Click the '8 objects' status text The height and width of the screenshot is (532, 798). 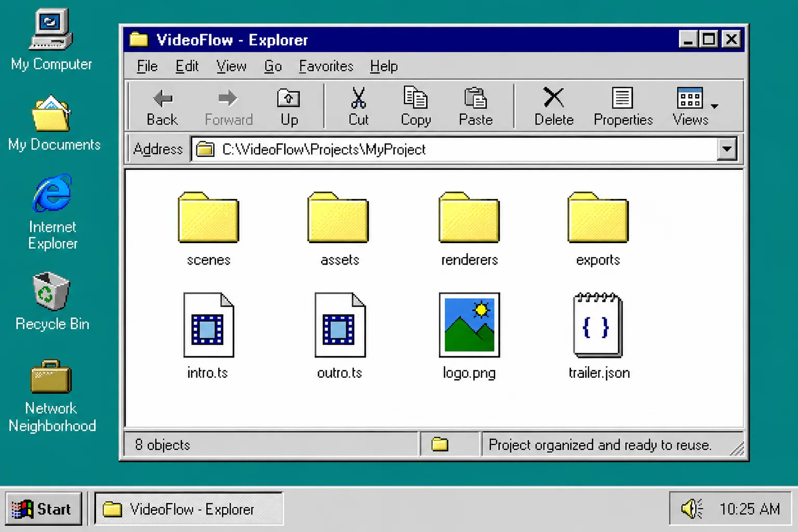pos(163,445)
